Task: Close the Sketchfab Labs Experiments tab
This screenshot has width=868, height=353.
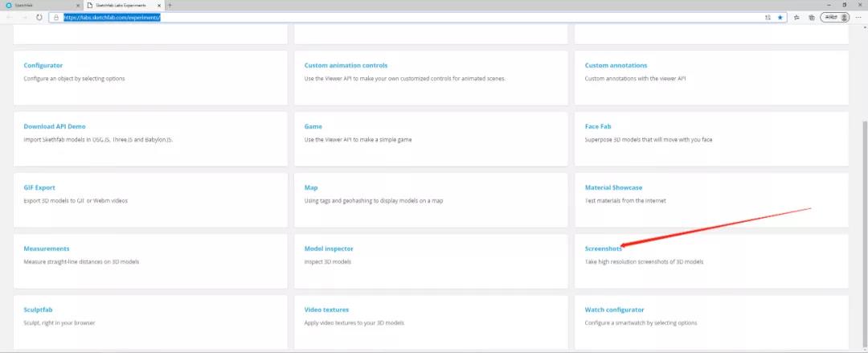Action: click(159, 5)
